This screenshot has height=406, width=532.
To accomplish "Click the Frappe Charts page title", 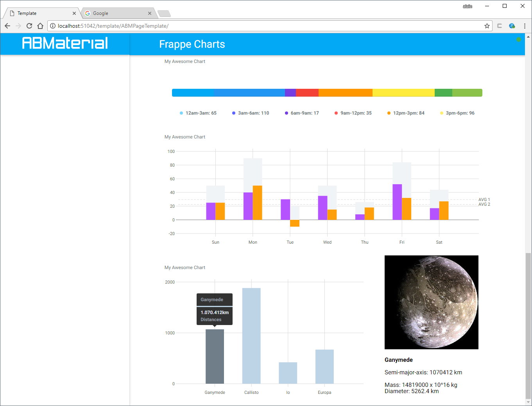I will (x=192, y=44).
